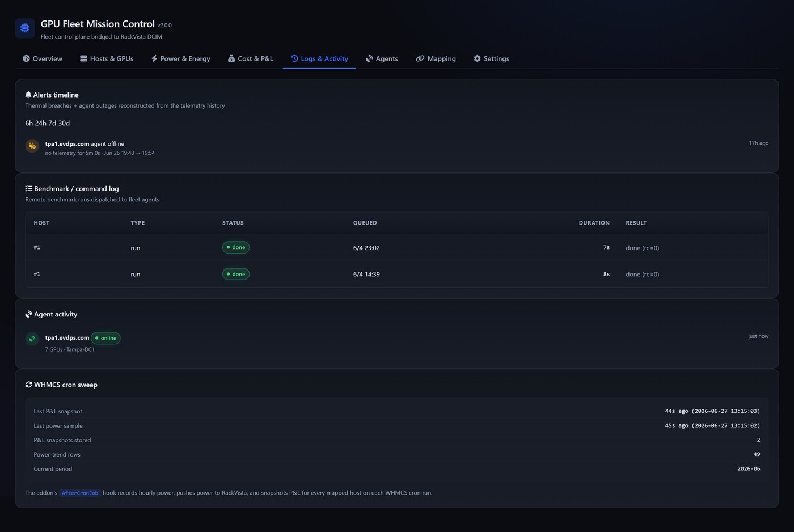The image size is (794, 532).
Task: Set alerts timeline range to 30d
Action: [x=64, y=123]
